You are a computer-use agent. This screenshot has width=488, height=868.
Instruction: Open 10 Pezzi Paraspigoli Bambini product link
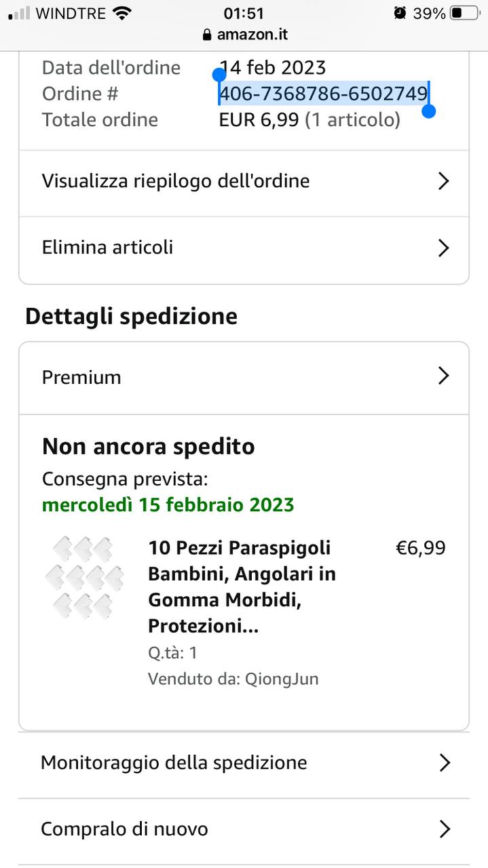242,587
